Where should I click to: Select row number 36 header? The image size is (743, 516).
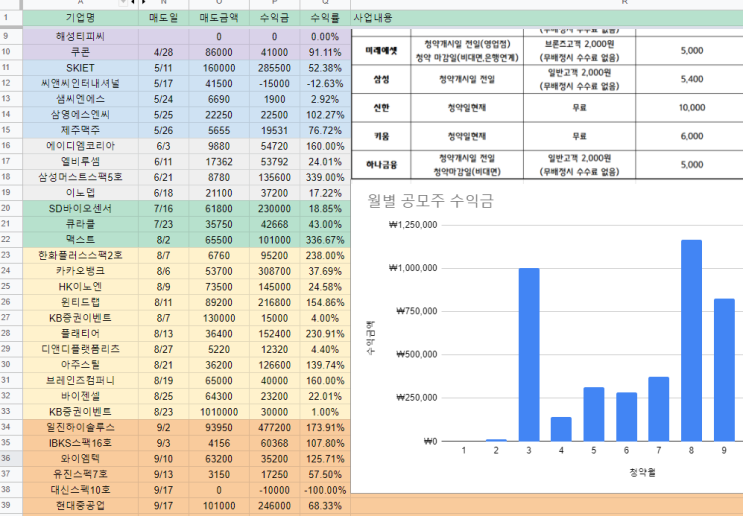(11, 458)
